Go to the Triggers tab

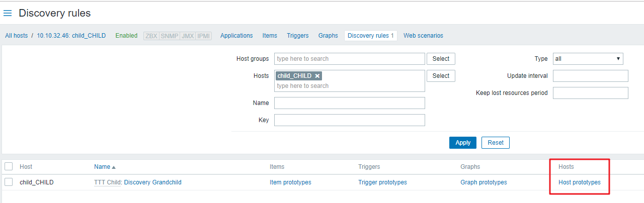[x=298, y=36]
